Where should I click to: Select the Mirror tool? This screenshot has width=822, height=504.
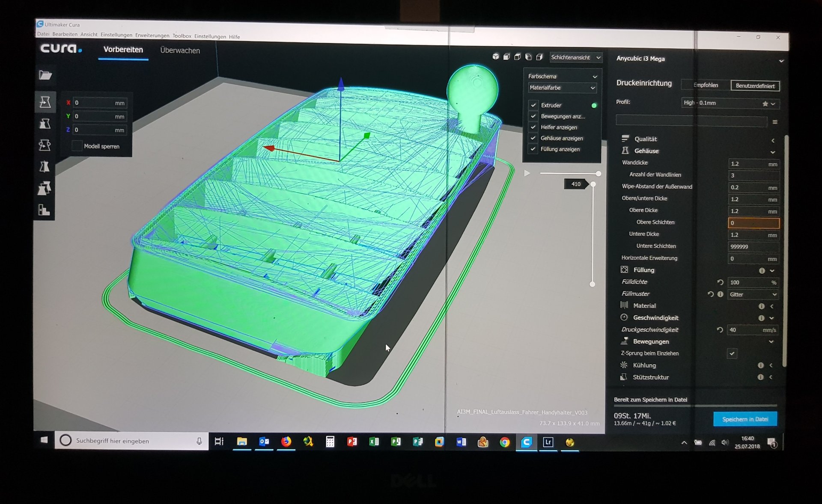tap(45, 166)
